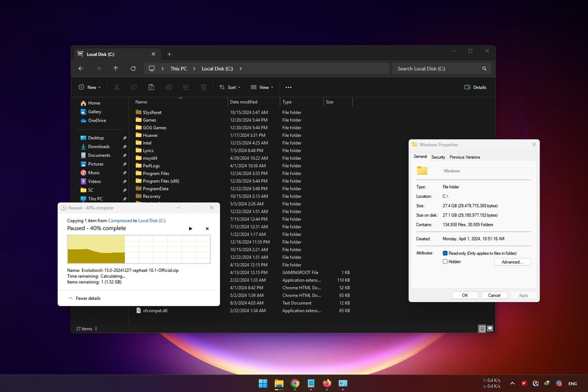The height and width of the screenshot is (392, 588).
Task: Click the Search Local Disk input field
Action: (438, 68)
